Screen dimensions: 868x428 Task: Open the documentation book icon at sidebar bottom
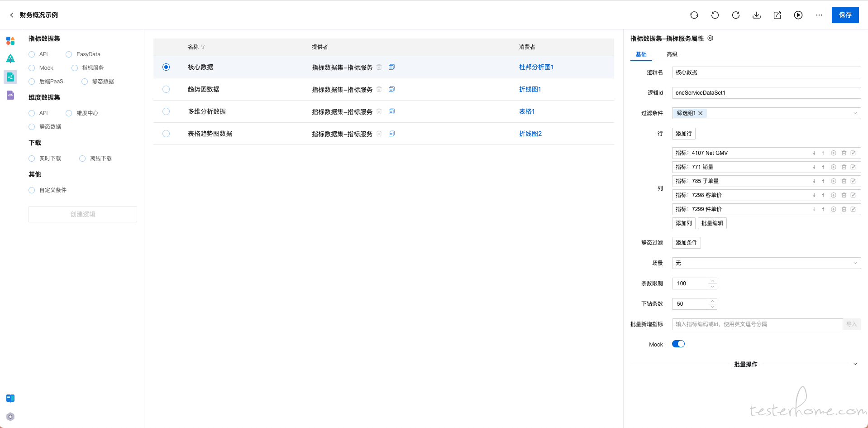(x=10, y=398)
